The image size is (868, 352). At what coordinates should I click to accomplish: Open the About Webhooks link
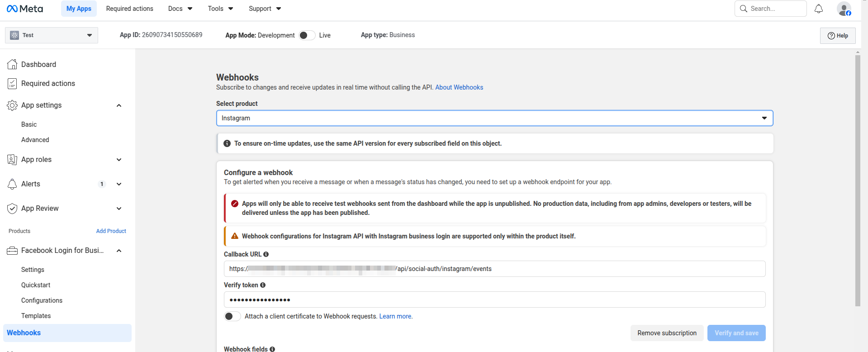pos(459,87)
